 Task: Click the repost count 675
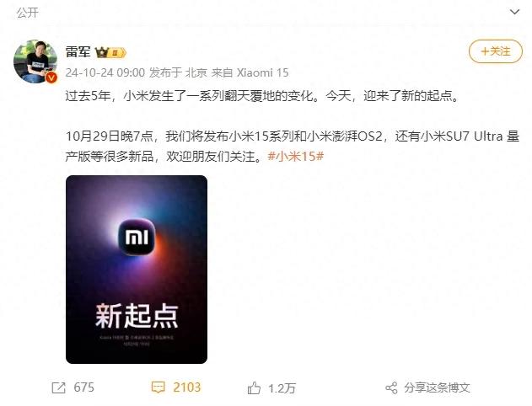tap(83, 387)
